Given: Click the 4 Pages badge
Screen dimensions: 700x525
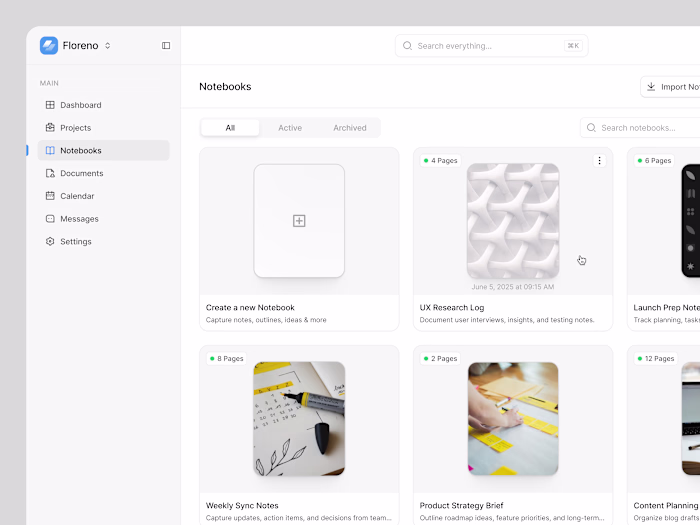Looking at the screenshot, I should tap(441, 161).
